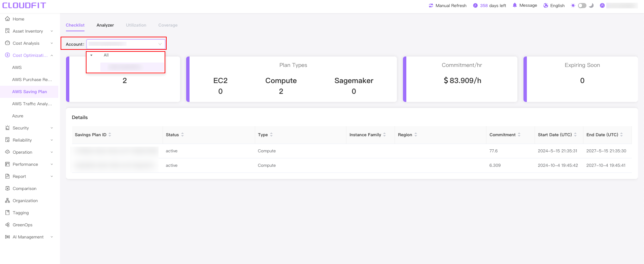644x264 pixels.
Task: Click the Cost Analysis gauge icon
Action: (7, 43)
